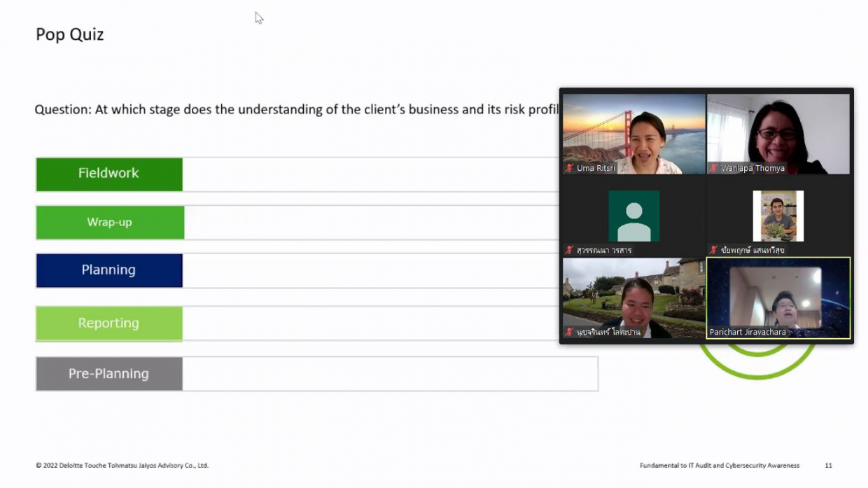Open Uma Ritsri's video tile
Image resolution: width=868 pixels, height=488 pixels.
pos(633,133)
